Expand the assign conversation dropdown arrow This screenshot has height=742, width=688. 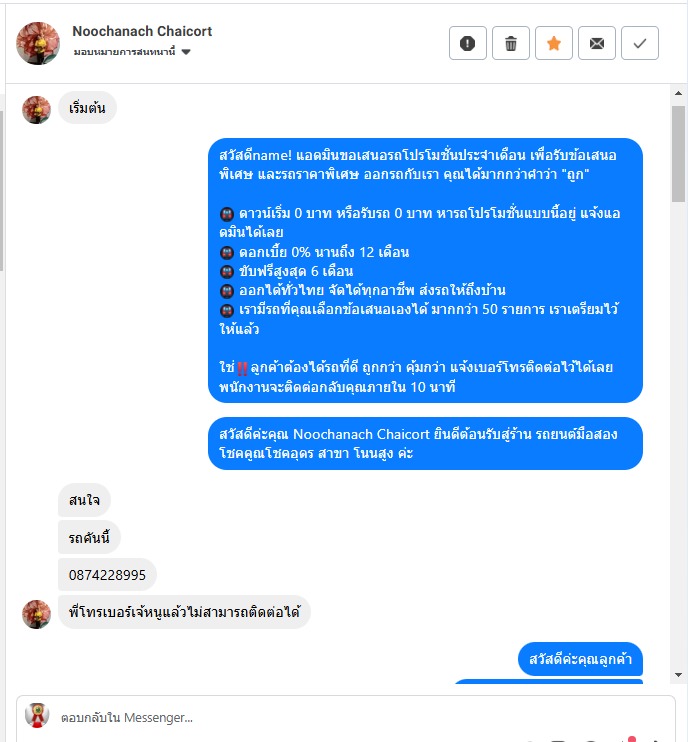pyautogui.click(x=186, y=52)
